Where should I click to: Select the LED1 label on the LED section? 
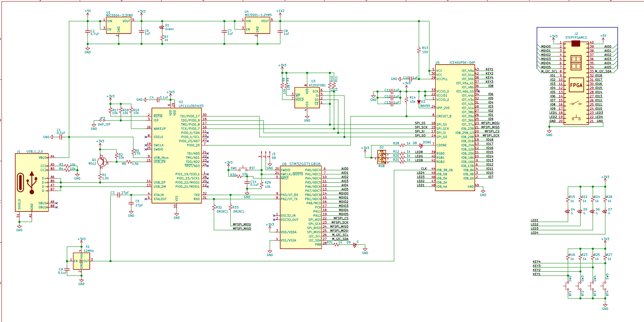point(535,220)
